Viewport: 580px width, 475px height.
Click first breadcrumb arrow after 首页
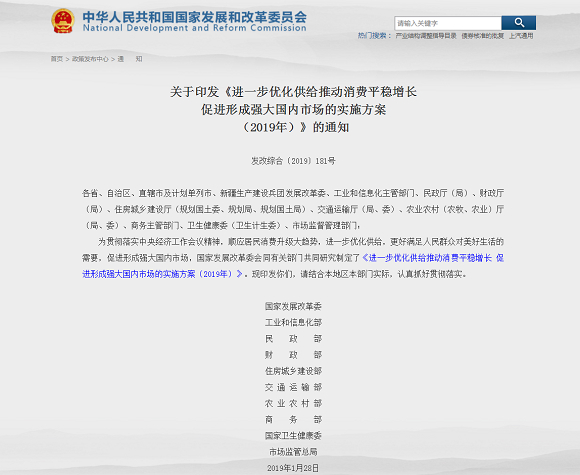pos(68,59)
